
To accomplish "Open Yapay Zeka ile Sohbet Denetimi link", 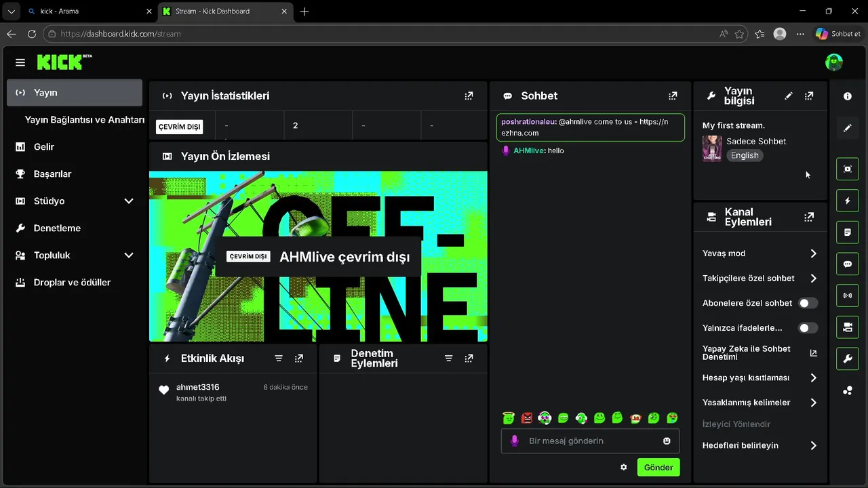I will click(x=759, y=352).
